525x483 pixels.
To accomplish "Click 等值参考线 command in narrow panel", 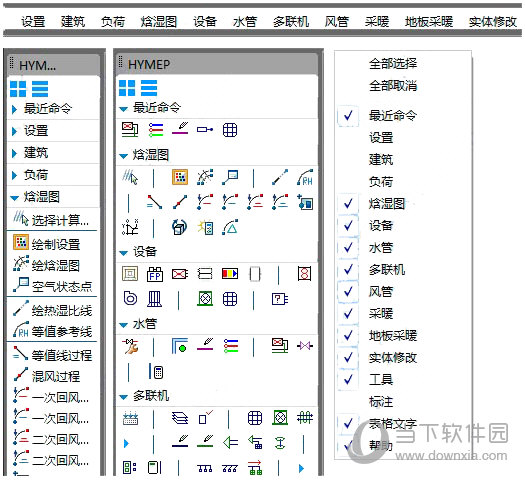I will coord(53,331).
